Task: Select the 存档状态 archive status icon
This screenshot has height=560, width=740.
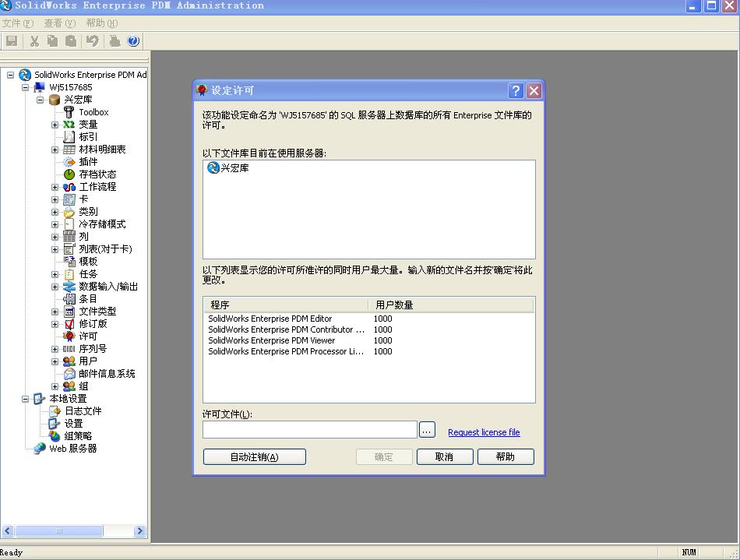Action: click(x=69, y=174)
